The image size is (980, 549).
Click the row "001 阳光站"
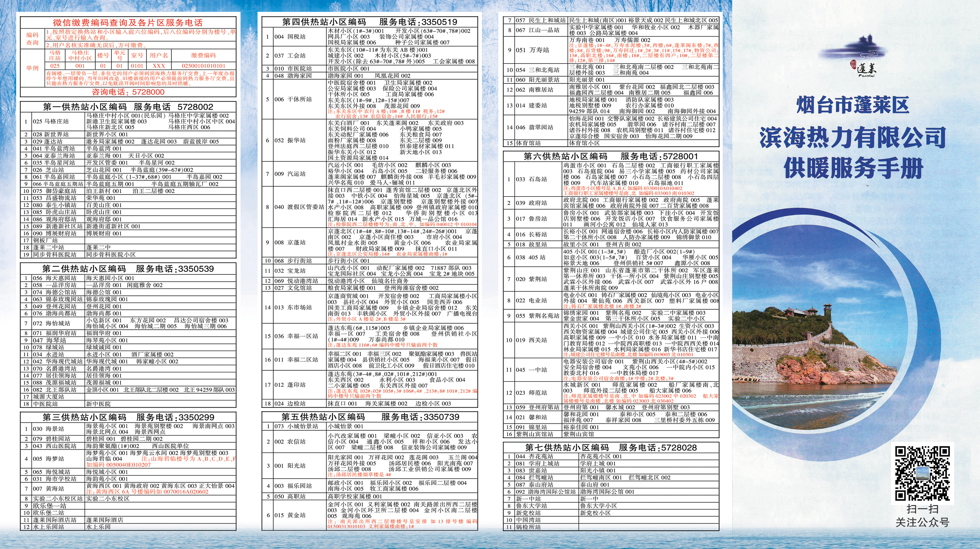tap(370, 466)
